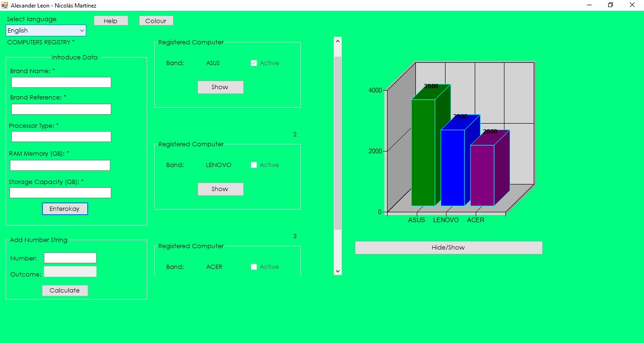This screenshot has height=343, width=644.
Task: Toggle the Active checkbox for LENOVO
Action: pos(254,165)
